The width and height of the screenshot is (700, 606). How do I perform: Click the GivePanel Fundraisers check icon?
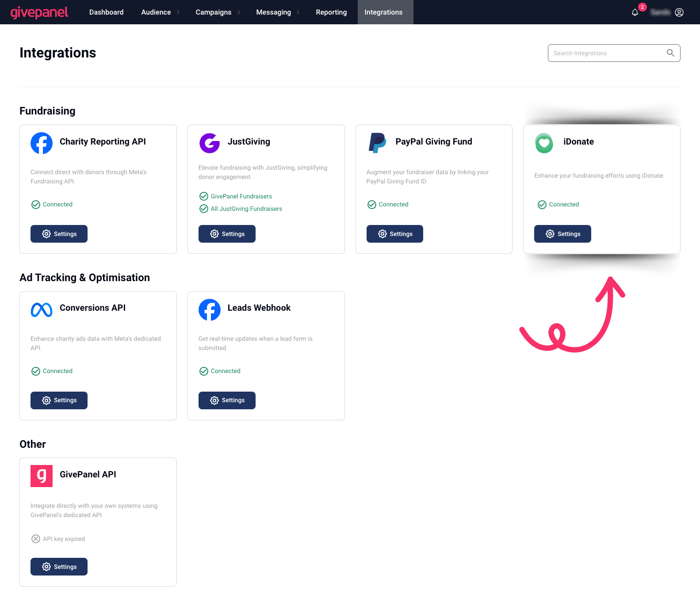[x=204, y=196]
